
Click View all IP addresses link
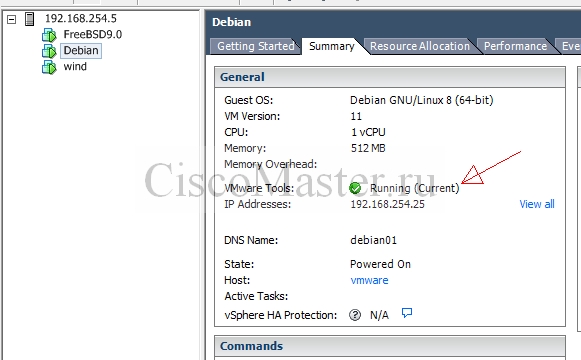(x=537, y=204)
